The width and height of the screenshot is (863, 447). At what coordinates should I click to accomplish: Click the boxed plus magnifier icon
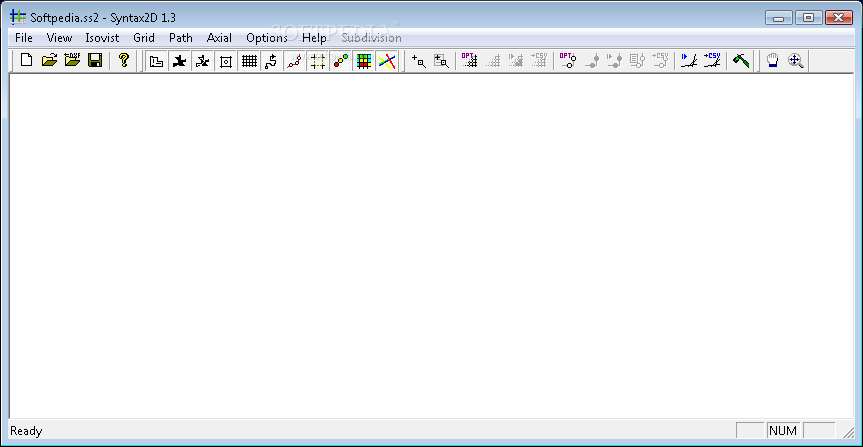click(x=441, y=61)
